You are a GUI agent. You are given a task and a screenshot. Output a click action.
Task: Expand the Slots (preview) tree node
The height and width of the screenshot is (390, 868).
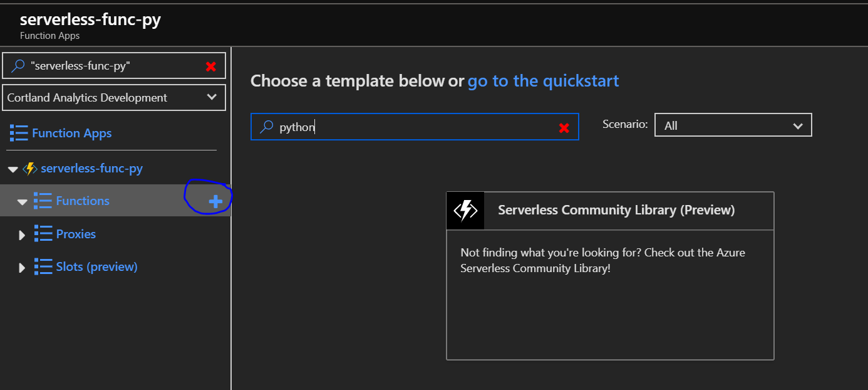(22, 266)
